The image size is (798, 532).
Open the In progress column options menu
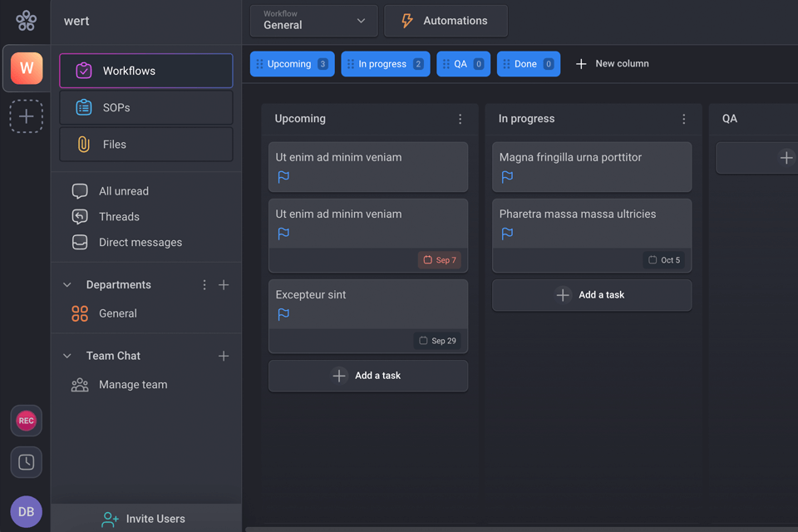684,119
